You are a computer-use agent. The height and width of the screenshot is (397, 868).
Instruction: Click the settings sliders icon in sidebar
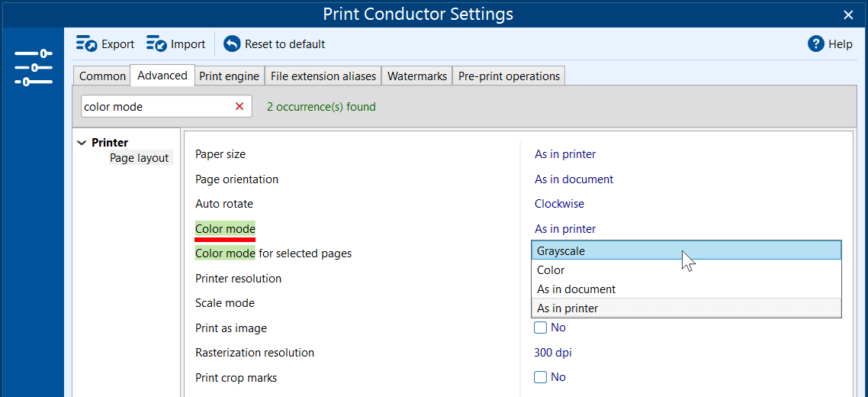pyautogui.click(x=33, y=67)
